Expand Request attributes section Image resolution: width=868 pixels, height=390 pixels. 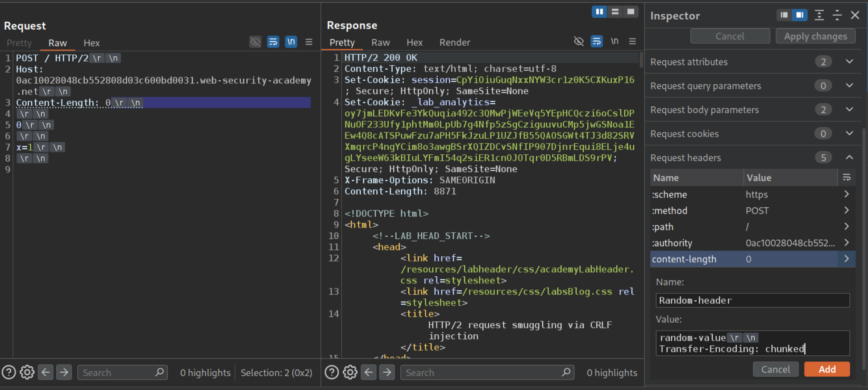point(849,62)
